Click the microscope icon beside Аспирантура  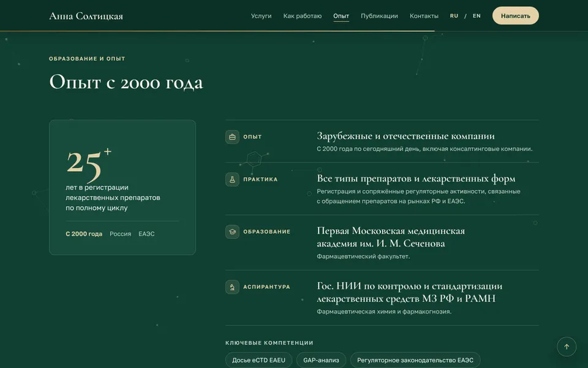[232, 287]
